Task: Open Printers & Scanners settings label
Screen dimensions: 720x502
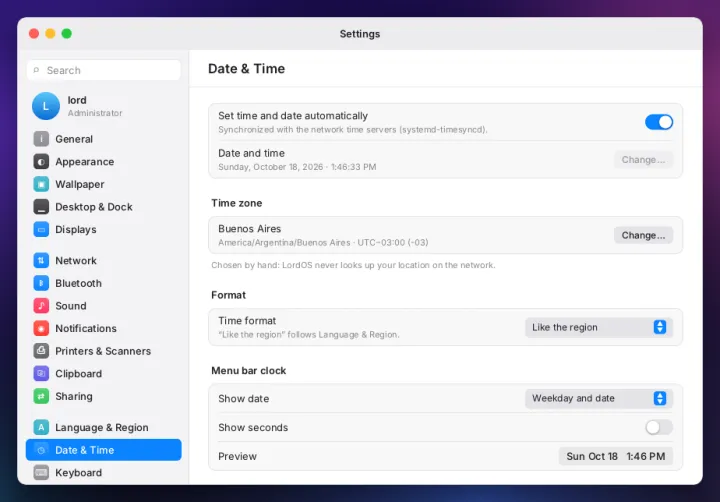Action: 103,351
